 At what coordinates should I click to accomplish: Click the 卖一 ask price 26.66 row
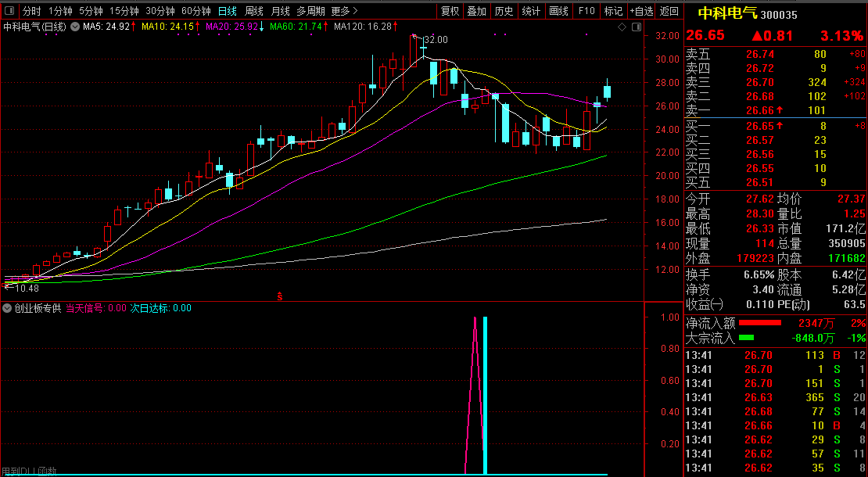(x=759, y=111)
